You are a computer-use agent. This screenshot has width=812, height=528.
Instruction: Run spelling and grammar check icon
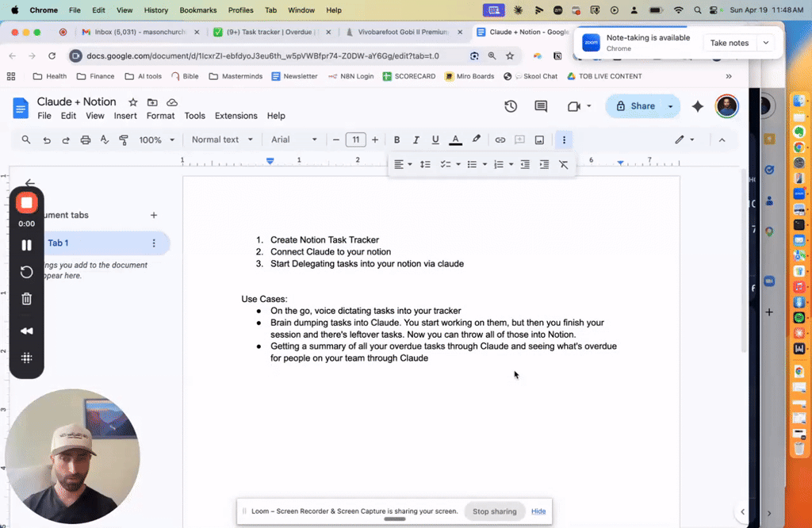pos(105,140)
